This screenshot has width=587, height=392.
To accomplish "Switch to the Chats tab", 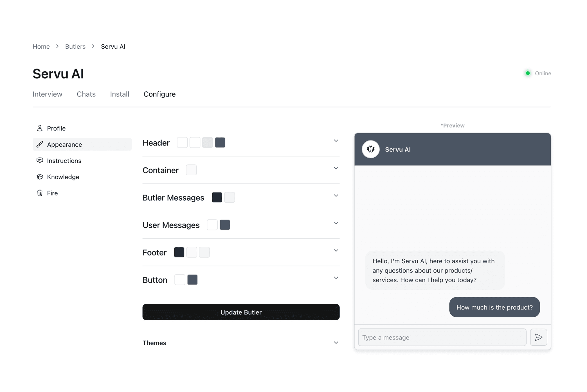I will pyautogui.click(x=86, y=94).
